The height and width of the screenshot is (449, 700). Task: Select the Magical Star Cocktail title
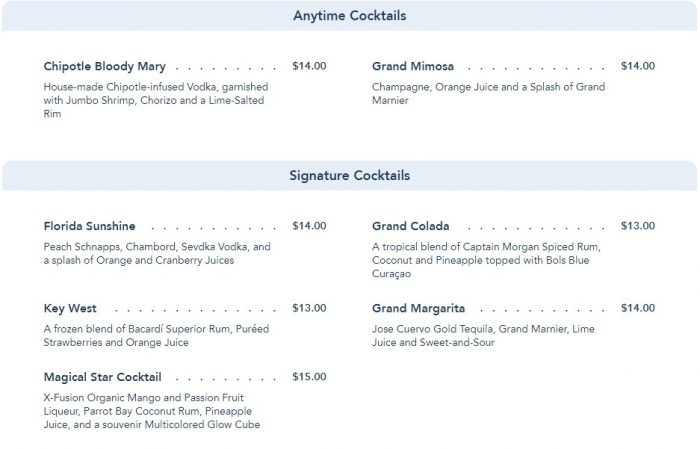coord(103,377)
